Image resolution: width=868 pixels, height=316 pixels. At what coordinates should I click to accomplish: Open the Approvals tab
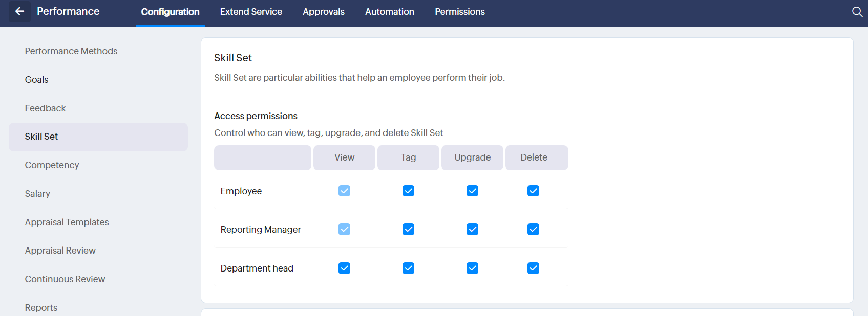point(323,12)
